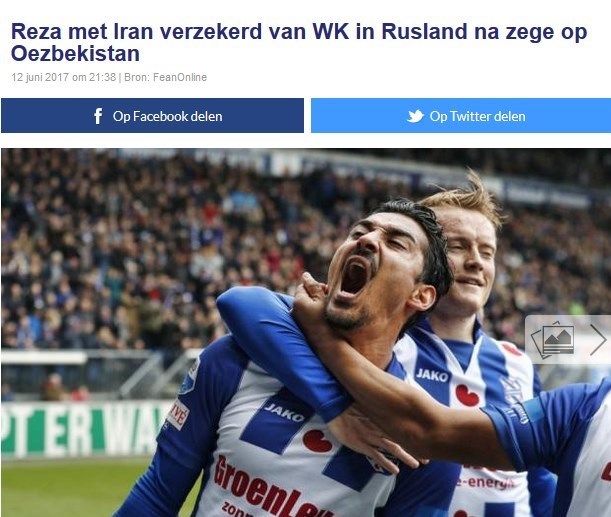
Task: Share the article via 'Op Twitter delen'
Action: pos(461,116)
